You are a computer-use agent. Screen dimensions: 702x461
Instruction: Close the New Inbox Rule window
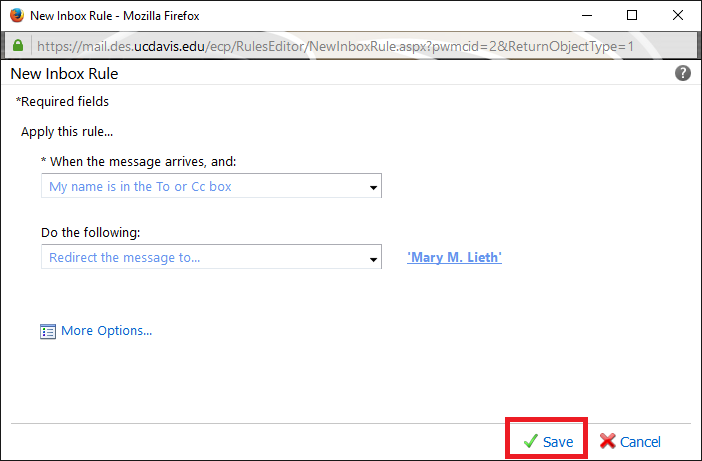(x=678, y=15)
